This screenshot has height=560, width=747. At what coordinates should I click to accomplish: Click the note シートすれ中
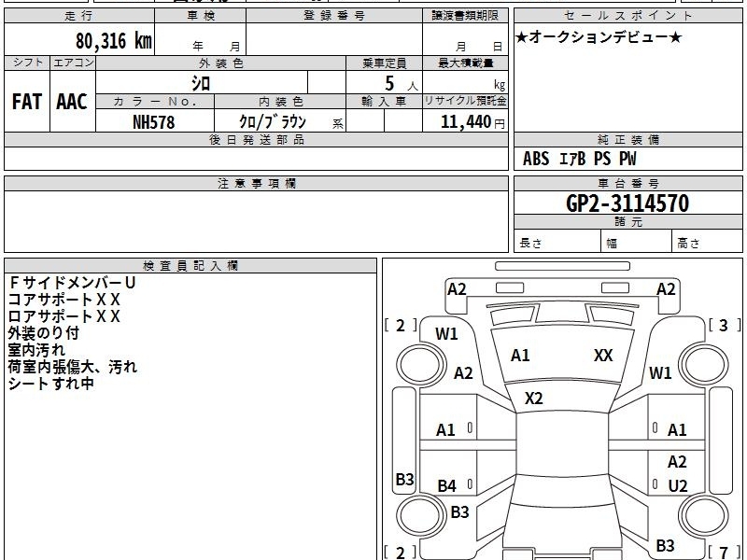click(x=50, y=384)
